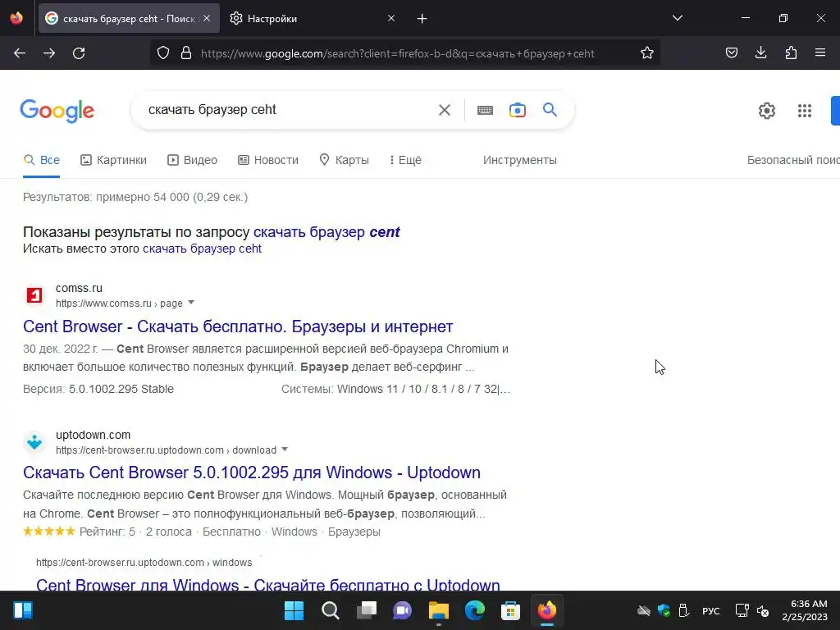
Task: Search by image with camera icon
Action: pyautogui.click(x=518, y=110)
